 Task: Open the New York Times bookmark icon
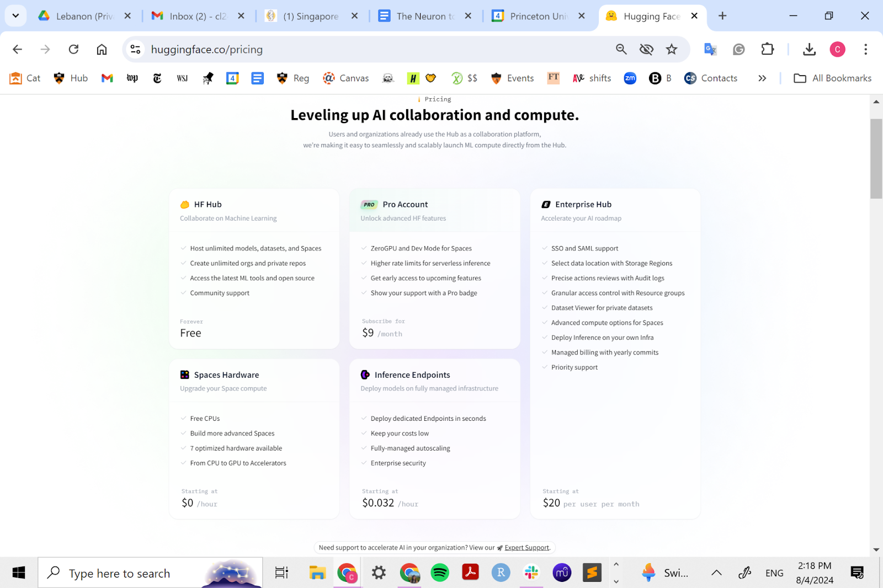(157, 78)
